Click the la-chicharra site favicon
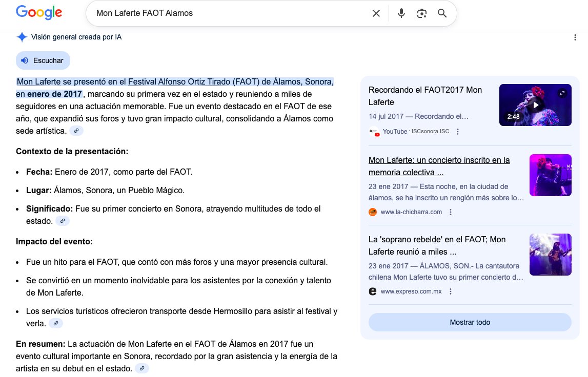 (372, 212)
